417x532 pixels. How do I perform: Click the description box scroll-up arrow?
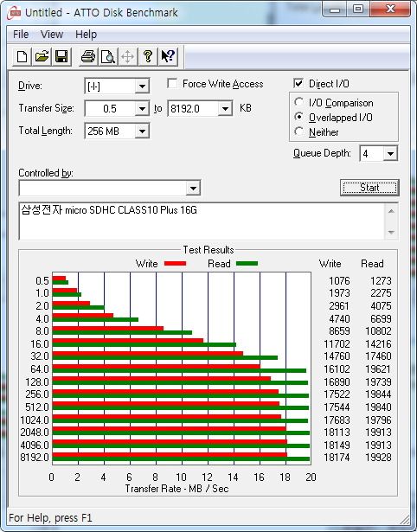[x=391, y=211]
